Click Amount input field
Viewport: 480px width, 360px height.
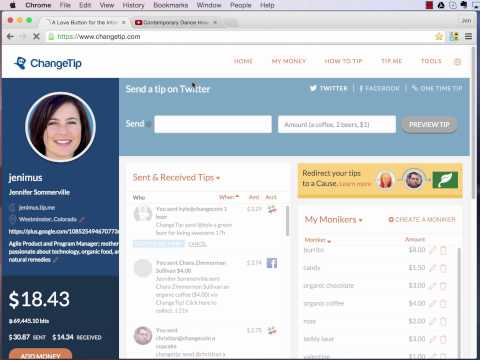point(337,124)
